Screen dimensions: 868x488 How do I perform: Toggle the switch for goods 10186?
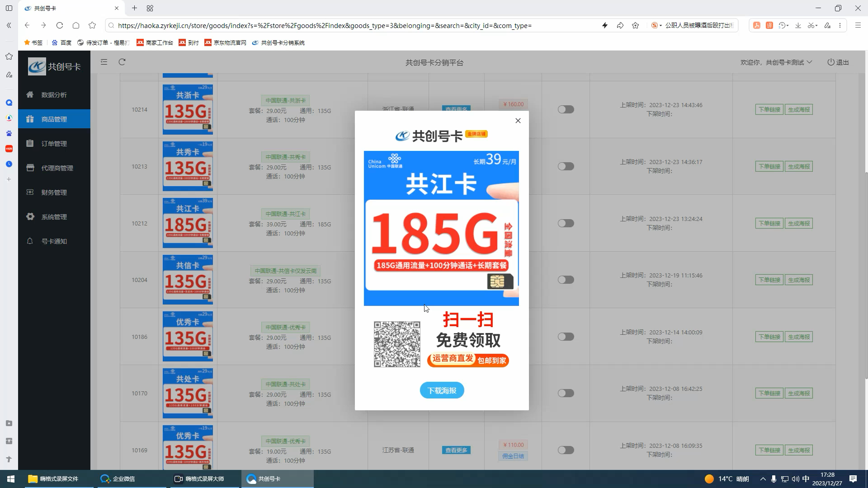(566, 337)
